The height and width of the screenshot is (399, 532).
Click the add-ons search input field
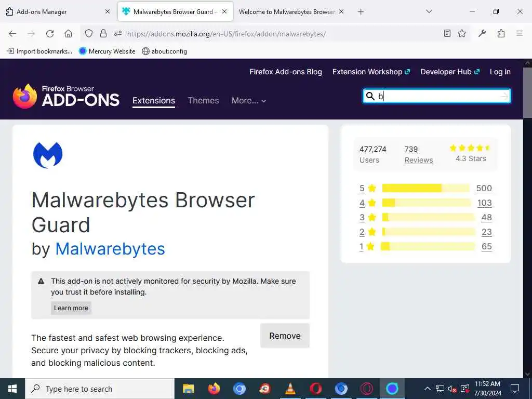coord(436,96)
